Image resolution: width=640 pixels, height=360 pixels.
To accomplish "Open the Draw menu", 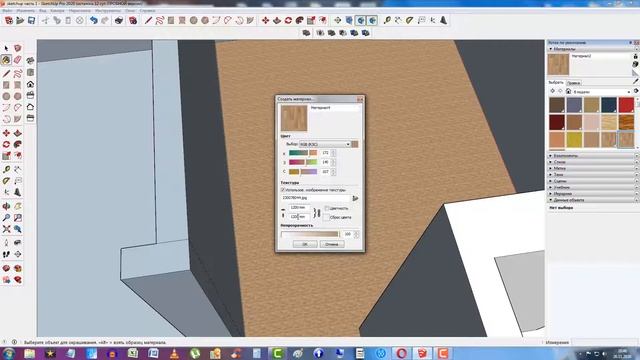I will (x=80, y=11).
